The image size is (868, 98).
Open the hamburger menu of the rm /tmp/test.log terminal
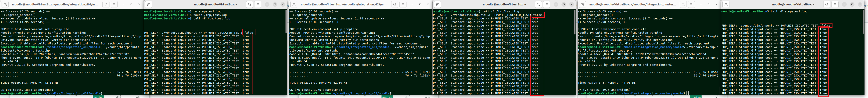pos(258,4)
